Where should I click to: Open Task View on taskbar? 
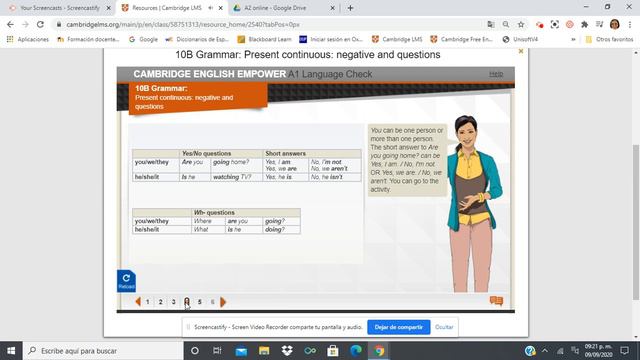click(x=217, y=351)
